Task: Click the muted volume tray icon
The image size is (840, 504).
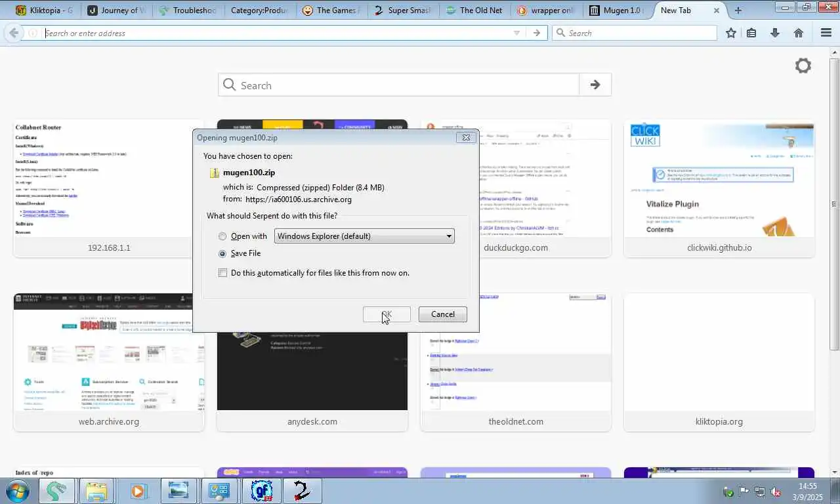Action: click(775, 492)
